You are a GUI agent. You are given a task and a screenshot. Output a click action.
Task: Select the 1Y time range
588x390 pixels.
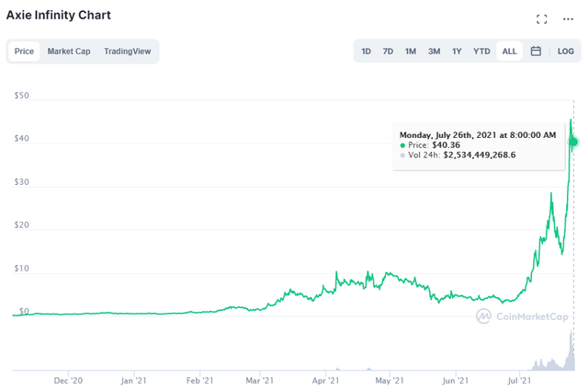tap(457, 51)
